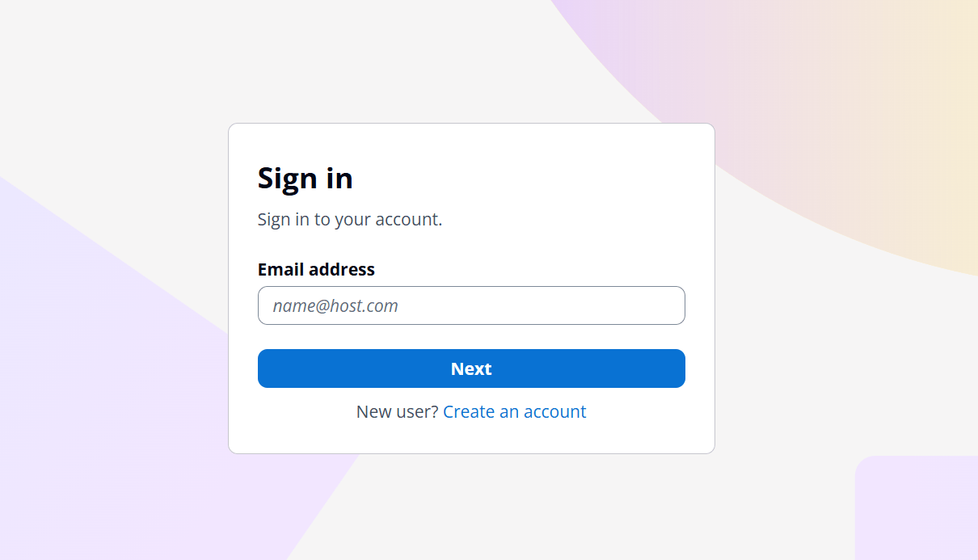Click the Email address label

point(316,269)
